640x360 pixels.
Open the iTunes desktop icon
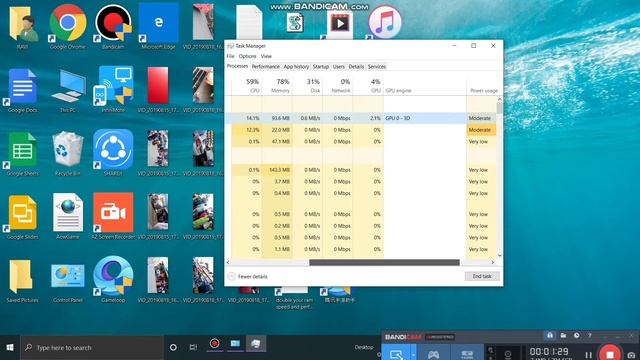(x=384, y=22)
